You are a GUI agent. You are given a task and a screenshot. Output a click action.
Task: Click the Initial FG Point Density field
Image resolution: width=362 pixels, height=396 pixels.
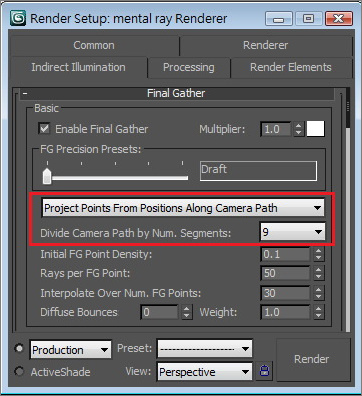point(285,254)
